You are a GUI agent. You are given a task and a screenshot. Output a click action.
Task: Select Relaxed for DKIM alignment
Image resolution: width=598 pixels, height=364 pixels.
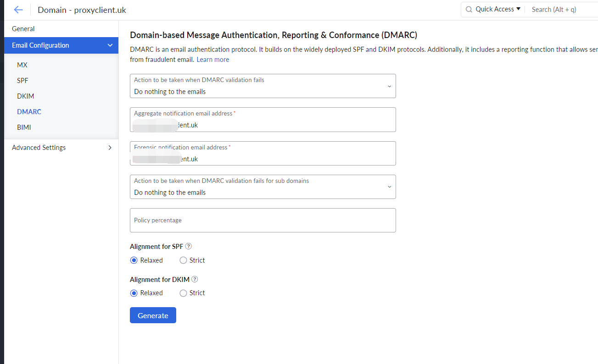coord(134,293)
